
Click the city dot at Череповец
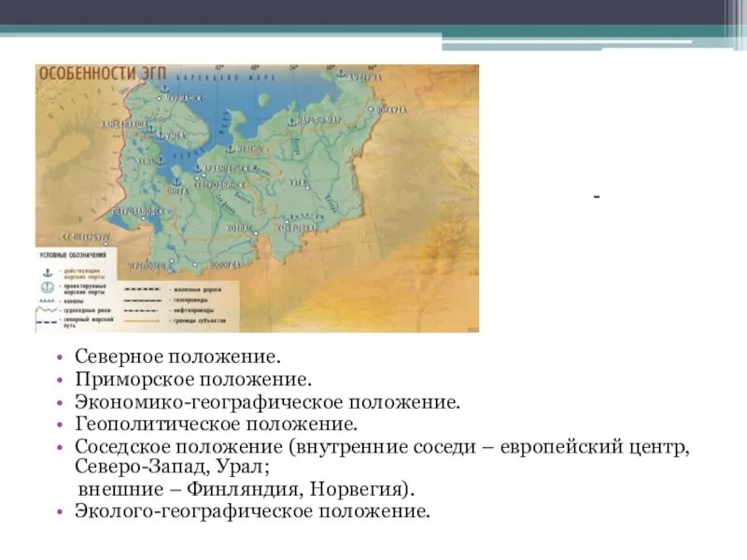click(171, 261)
